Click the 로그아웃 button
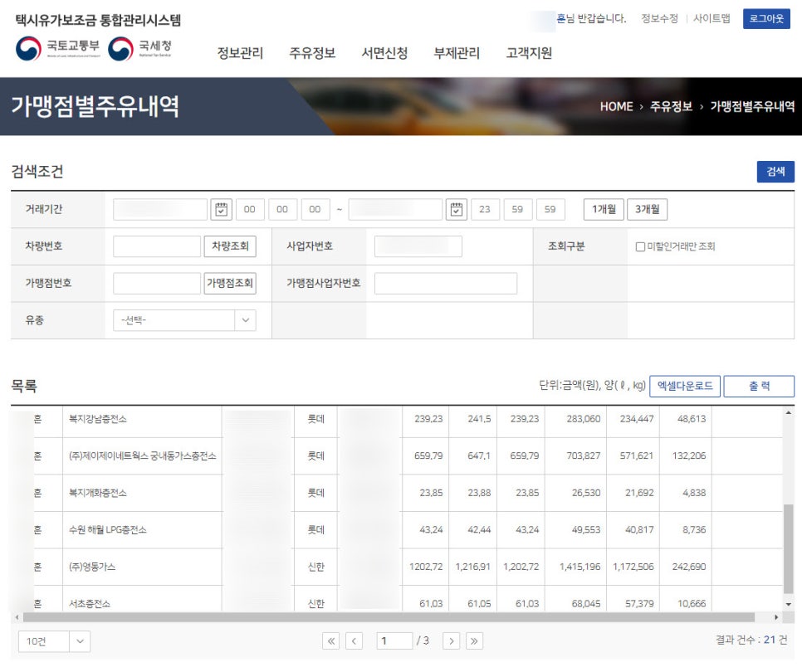This screenshot has width=802, height=672. [765, 19]
